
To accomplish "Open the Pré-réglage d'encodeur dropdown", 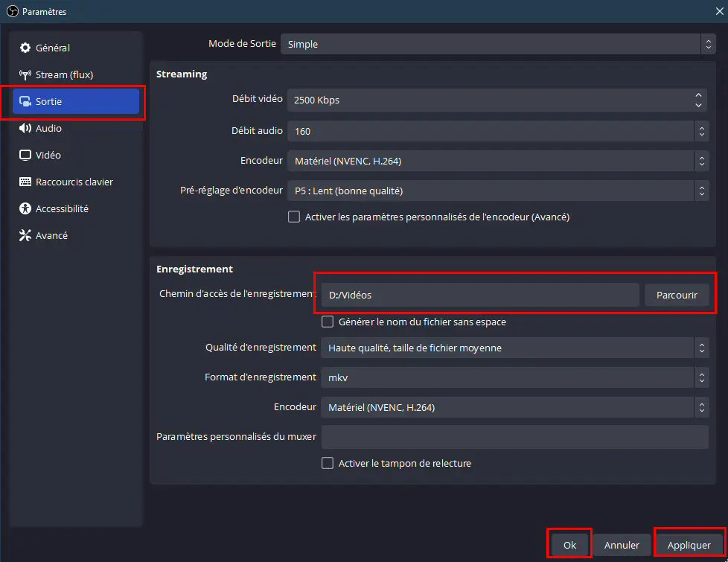I will (498, 191).
